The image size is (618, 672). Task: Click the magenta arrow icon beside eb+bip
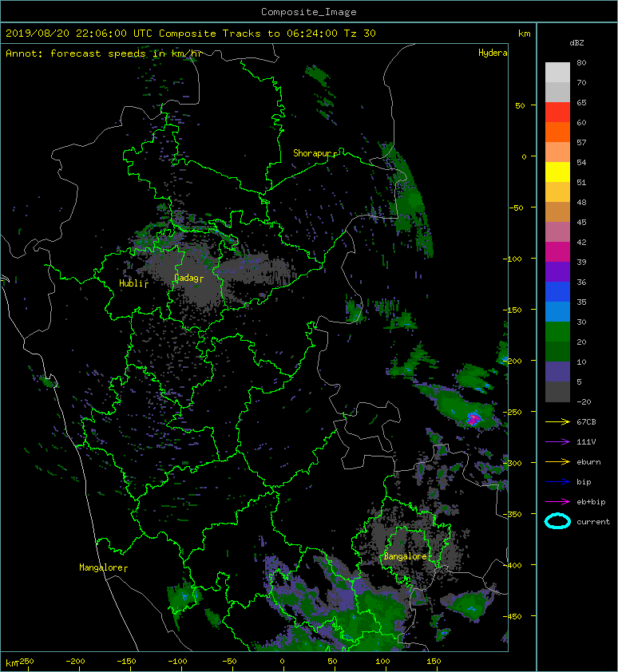click(557, 502)
